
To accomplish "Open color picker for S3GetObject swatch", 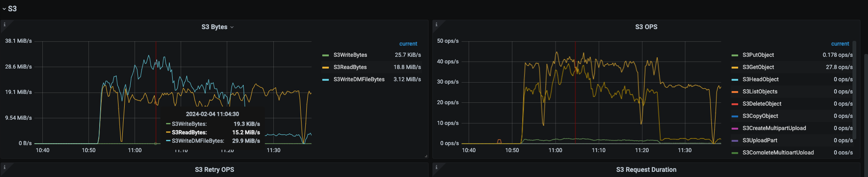I will click(x=735, y=68).
